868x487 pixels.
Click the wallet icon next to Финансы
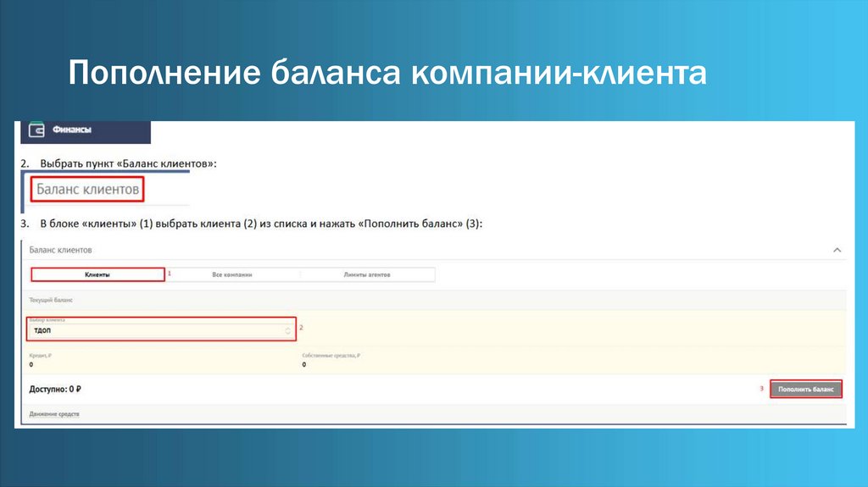coord(36,130)
